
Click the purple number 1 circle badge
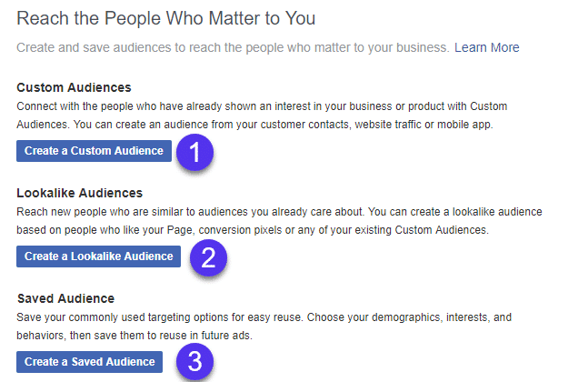tap(194, 151)
